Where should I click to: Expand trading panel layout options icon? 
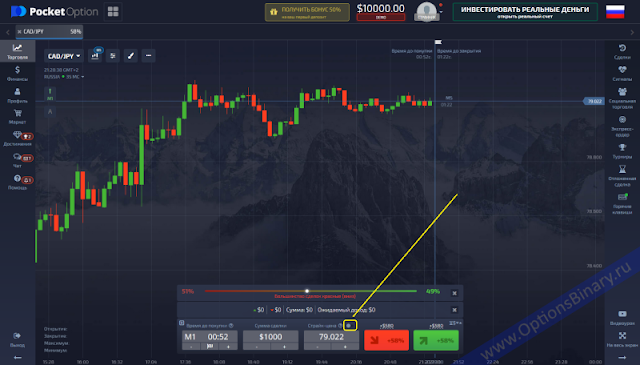click(x=455, y=323)
